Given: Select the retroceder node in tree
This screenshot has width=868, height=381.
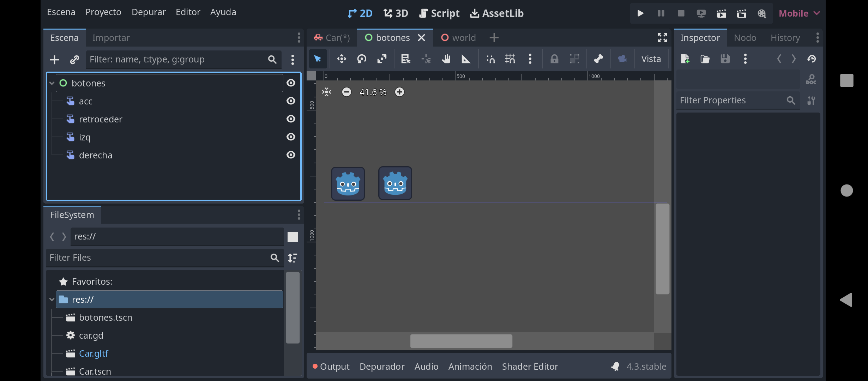Looking at the screenshot, I should pos(101,119).
